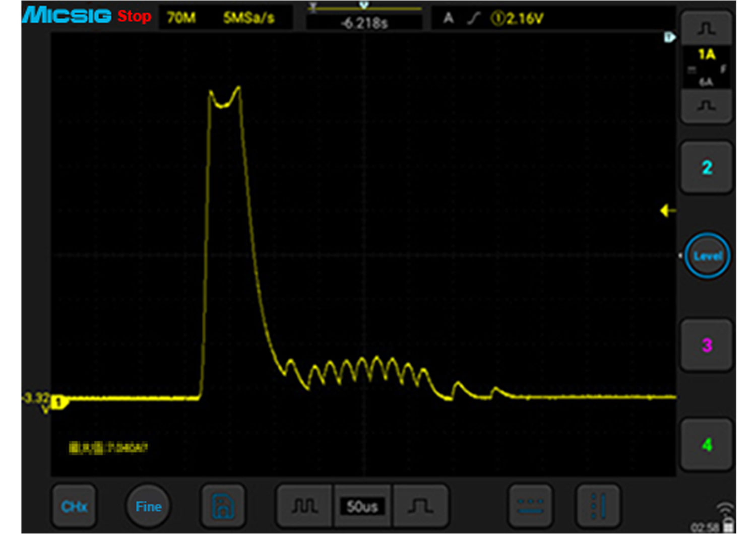Open the 70M 5MSa/s acquisition settings
Screen dimensions: 756x534
pyautogui.click(x=225, y=18)
